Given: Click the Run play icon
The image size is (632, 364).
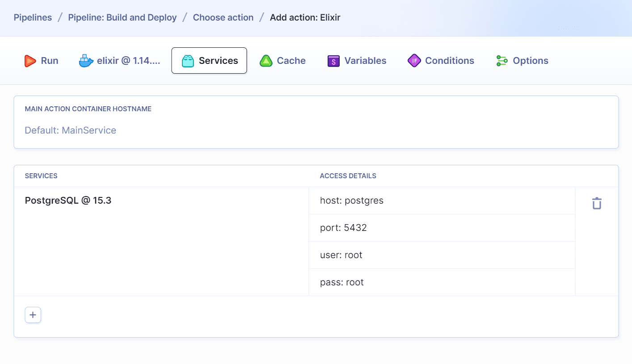Looking at the screenshot, I should coord(29,60).
